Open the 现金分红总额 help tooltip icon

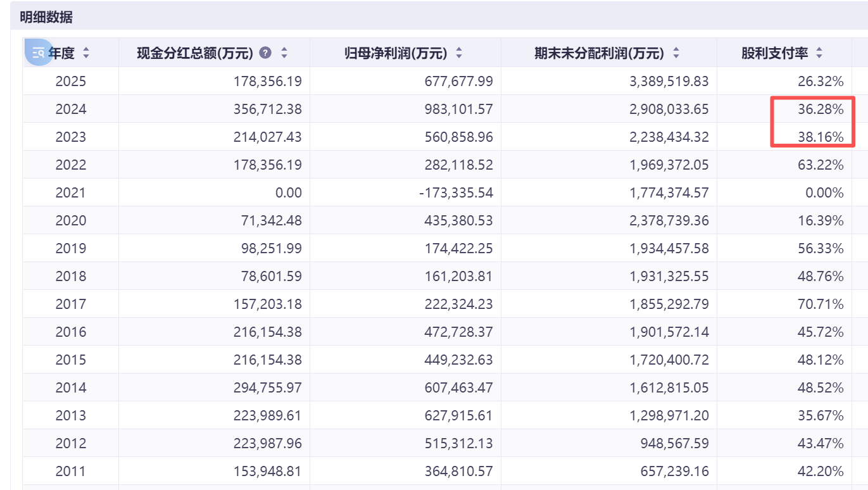click(x=266, y=53)
